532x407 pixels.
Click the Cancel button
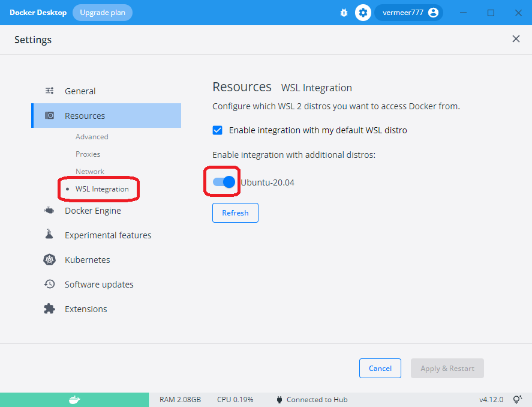[x=380, y=369]
